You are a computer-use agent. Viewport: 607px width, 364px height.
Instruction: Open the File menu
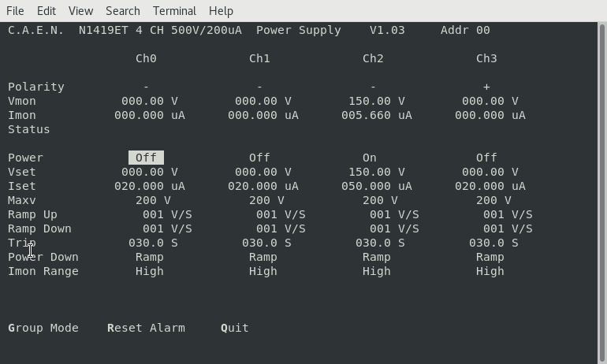(15, 11)
